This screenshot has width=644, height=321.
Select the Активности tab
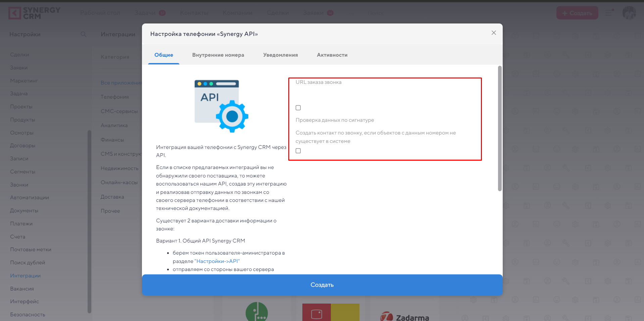tap(332, 55)
